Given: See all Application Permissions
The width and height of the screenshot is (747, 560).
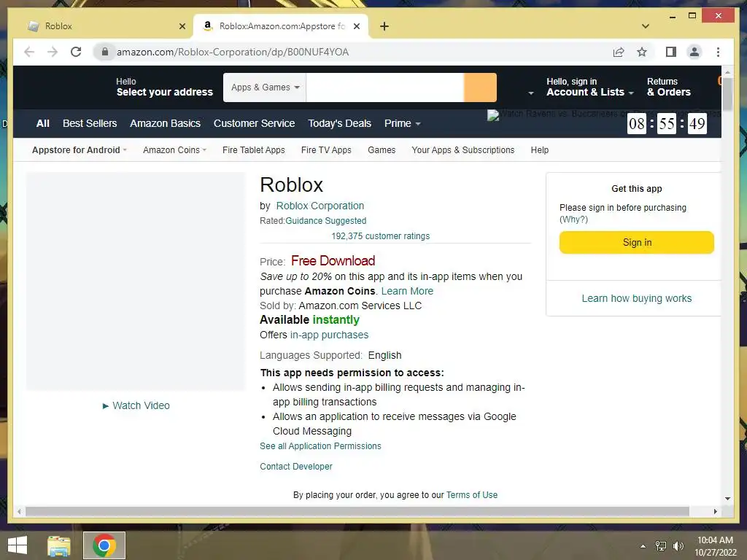Looking at the screenshot, I should pos(320,446).
